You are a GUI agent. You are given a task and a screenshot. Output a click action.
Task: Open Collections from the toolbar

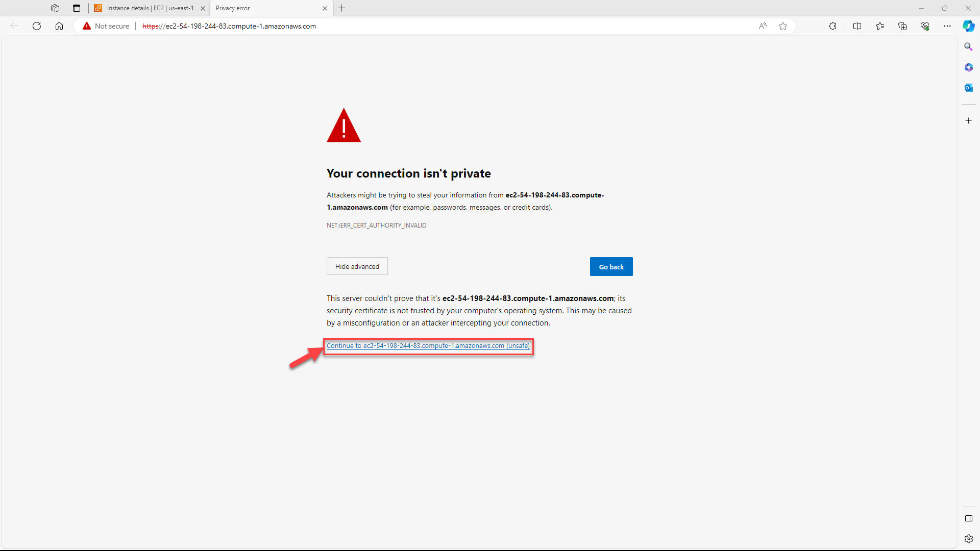point(902,26)
